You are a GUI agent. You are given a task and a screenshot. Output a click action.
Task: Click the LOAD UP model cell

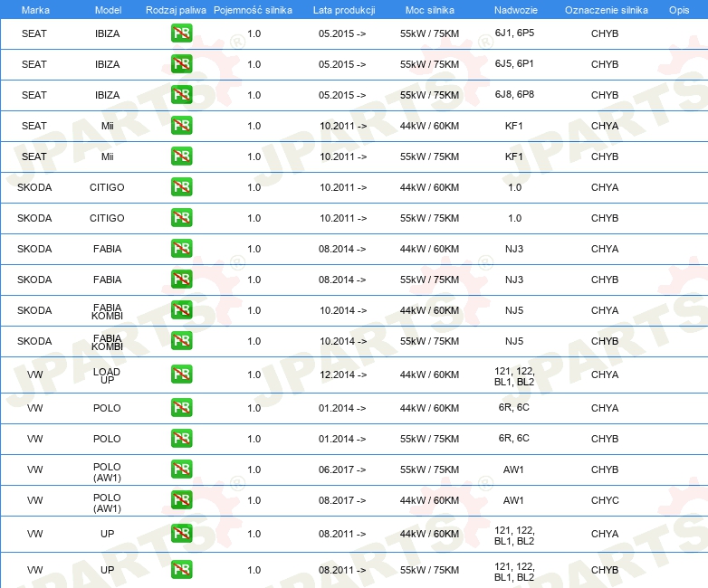click(x=107, y=375)
